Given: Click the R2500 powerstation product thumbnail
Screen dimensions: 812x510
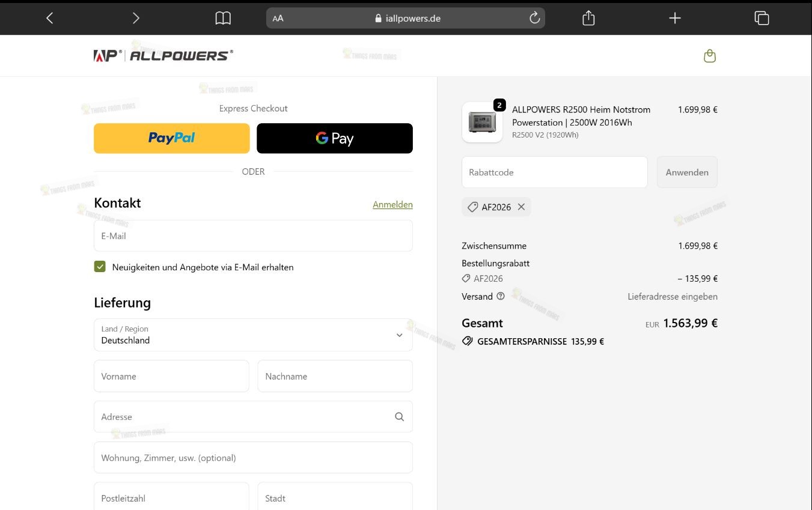Looking at the screenshot, I should (482, 122).
